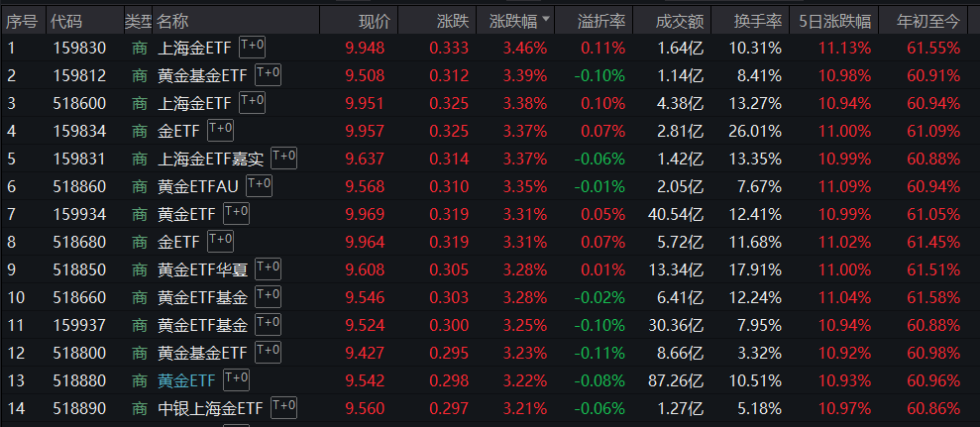Select the 商 icon in the 518660 row
Viewport: 980px width, 427px height.
[139, 295]
